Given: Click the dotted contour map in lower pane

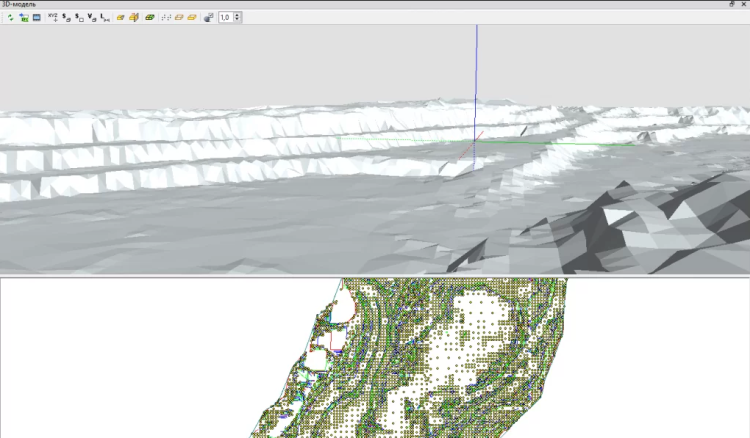Looking at the screenshot, I should coord(450,360).
